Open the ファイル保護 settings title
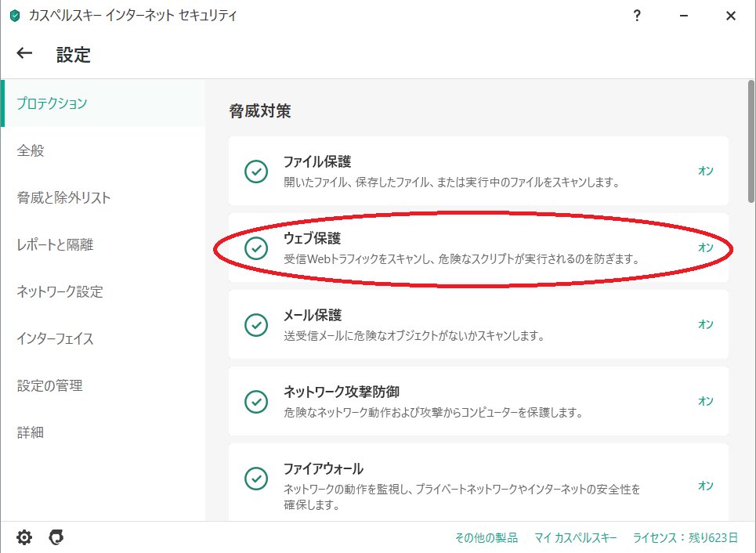756x553 pixels. 317,161
